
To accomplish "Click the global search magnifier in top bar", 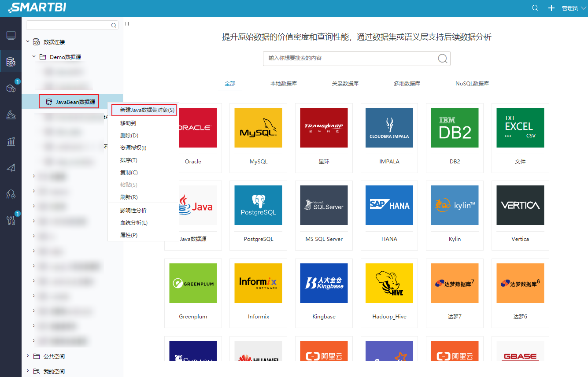I will (x=535, y=8).
